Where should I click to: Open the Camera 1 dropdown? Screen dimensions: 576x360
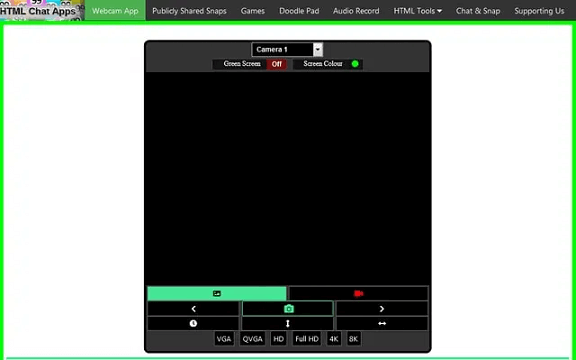pos(287,50)
